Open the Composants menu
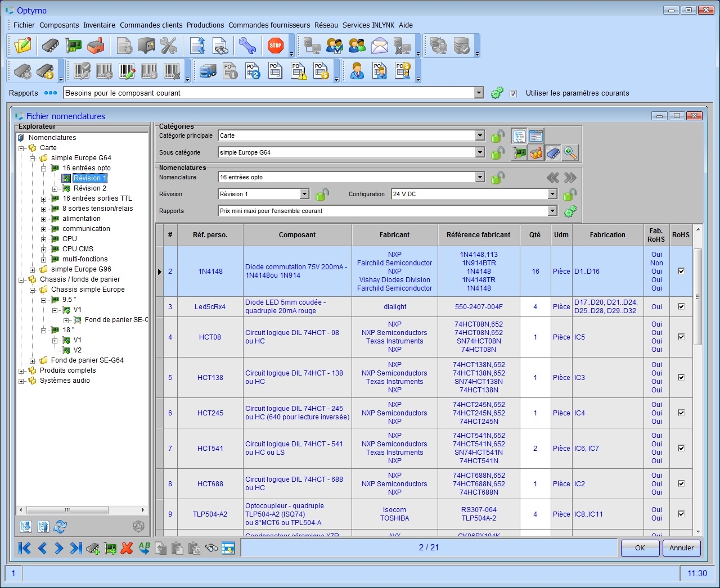 59,25
